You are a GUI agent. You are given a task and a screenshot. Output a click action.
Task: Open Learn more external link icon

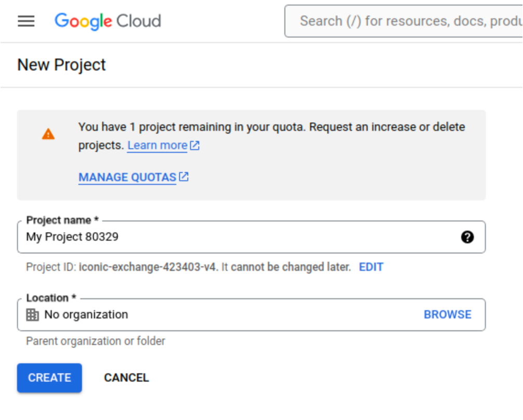tap(194, 145)
